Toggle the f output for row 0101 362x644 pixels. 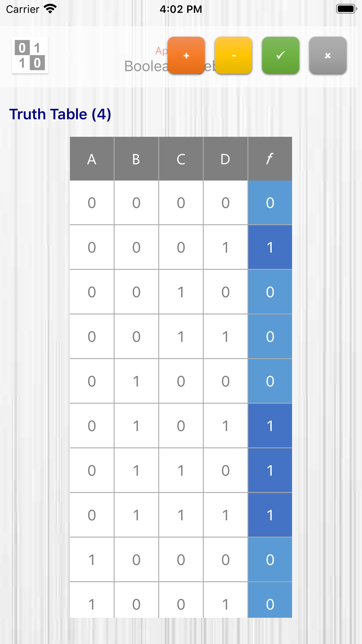[270, 426]
